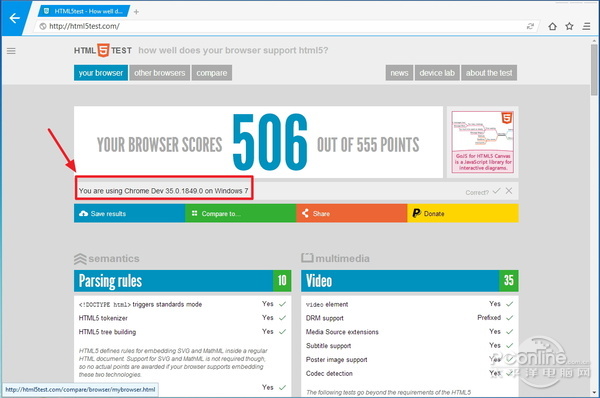Click 'DRM support' row
The image size is (600, 398).
pos(409,318)
